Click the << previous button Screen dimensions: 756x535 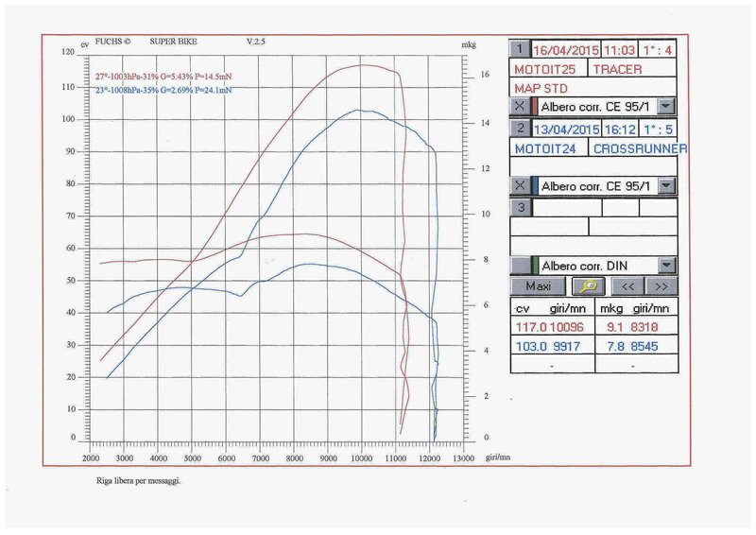tap(630, 285)
